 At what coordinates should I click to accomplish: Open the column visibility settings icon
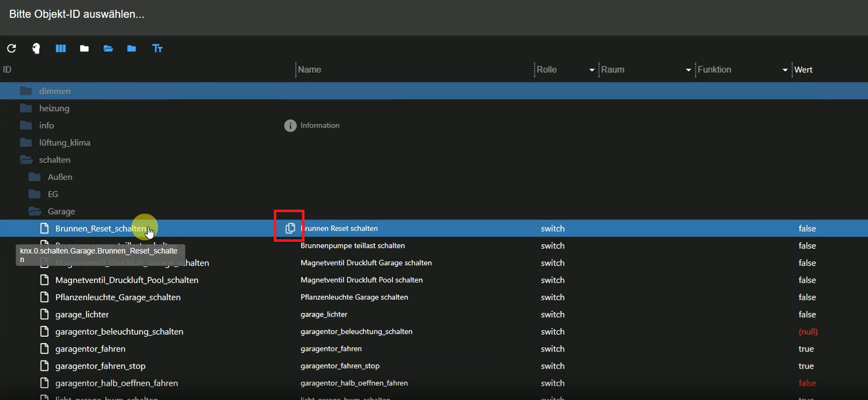point(60,48)
